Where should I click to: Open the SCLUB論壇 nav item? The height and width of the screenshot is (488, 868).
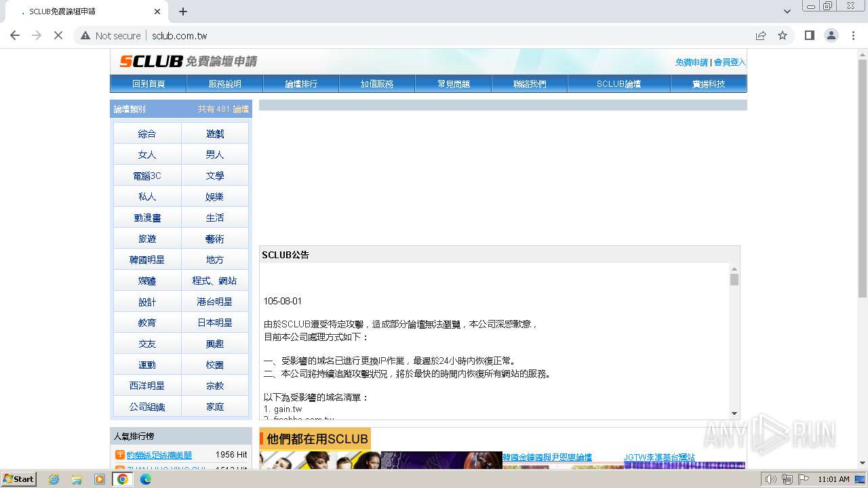coord(618,84)
